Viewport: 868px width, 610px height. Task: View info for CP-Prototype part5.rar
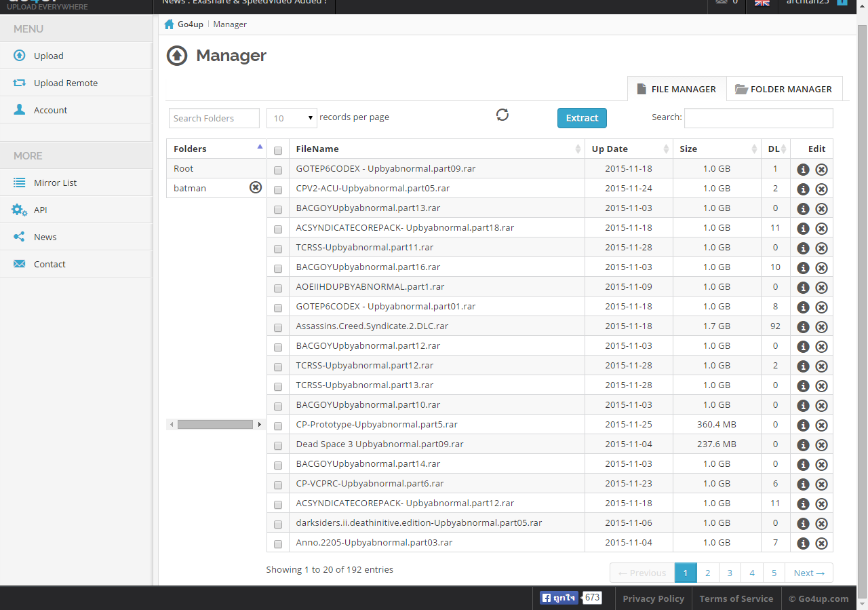pyautogui.click(x=803, y=425)
